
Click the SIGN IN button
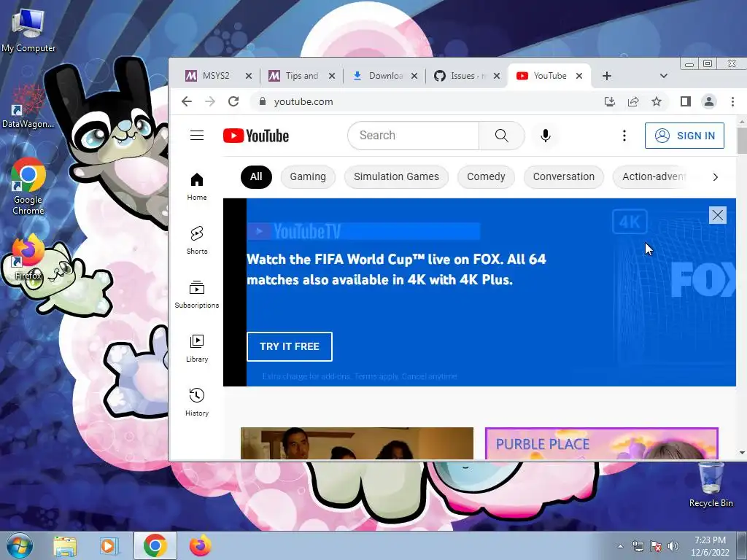[x=684, y=136]
